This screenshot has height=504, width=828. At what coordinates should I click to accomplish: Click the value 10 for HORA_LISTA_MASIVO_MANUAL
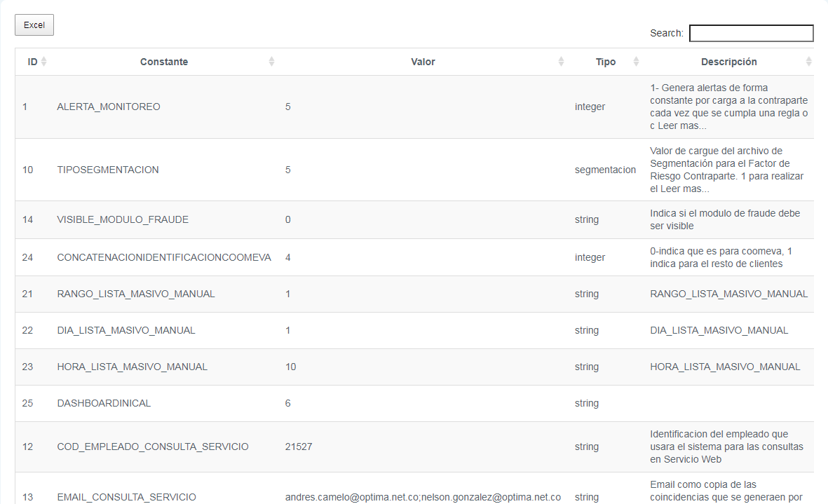click(291, 367)
